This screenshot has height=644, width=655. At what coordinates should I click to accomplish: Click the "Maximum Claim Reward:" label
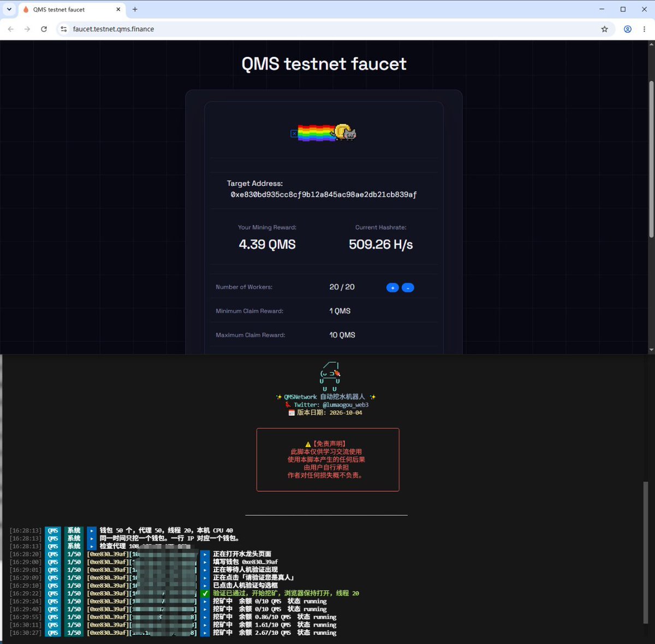tap(251, 335)
